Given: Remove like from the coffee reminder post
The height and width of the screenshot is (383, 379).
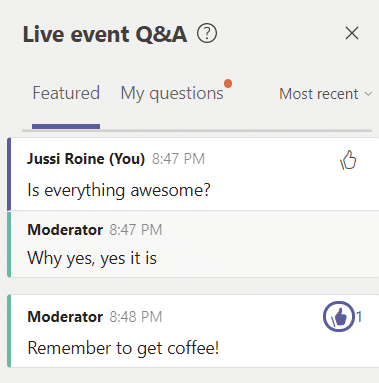Looking at the screenshot, I should pyautogui.click(x=339, y=317).
